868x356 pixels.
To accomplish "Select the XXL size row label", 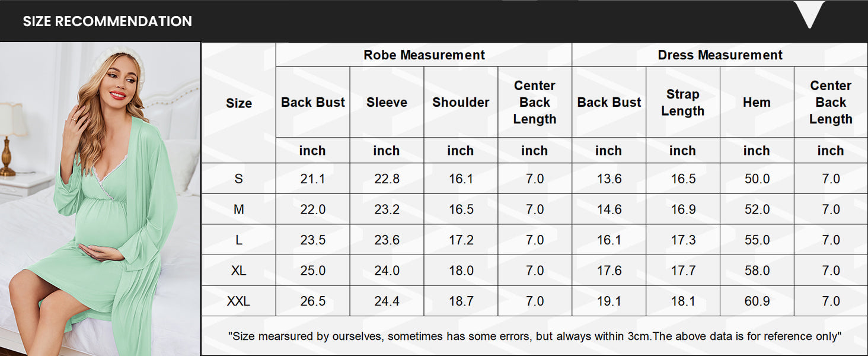I will [x=239, y=301].
